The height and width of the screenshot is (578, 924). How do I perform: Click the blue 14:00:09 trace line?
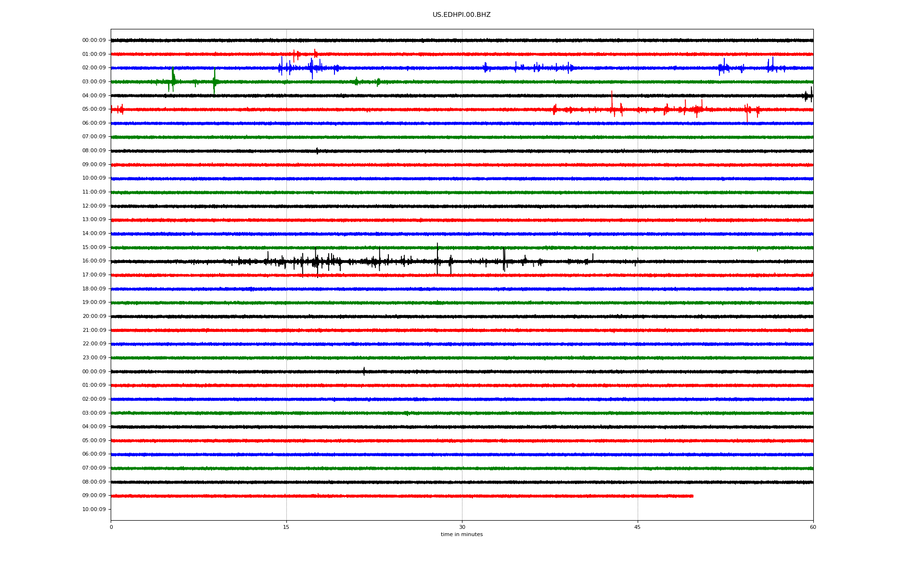[481, 234]
